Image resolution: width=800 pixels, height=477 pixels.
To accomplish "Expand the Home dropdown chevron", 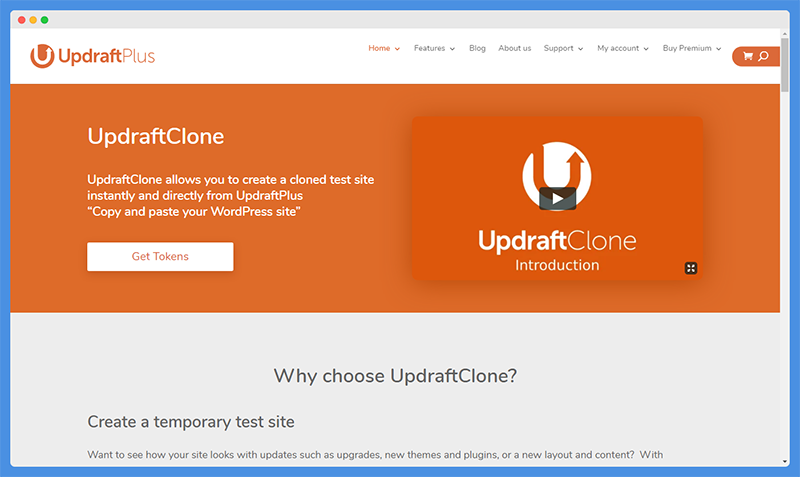I will pos(397,49).
